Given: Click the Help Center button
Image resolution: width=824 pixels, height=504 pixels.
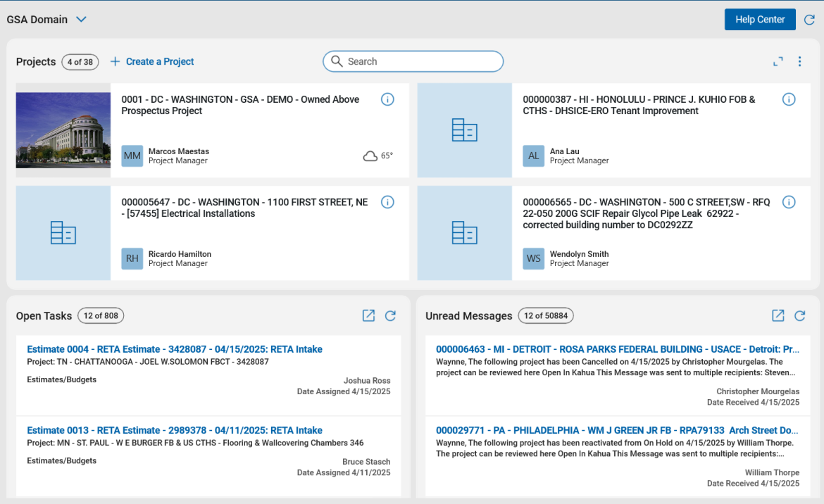Looking at the screenshot, I should point(759,19).
